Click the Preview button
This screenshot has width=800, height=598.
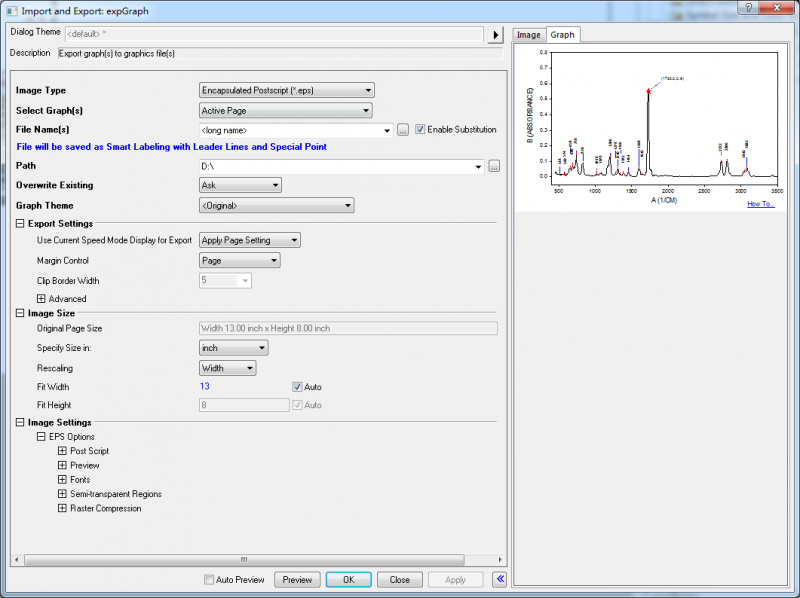297,580
